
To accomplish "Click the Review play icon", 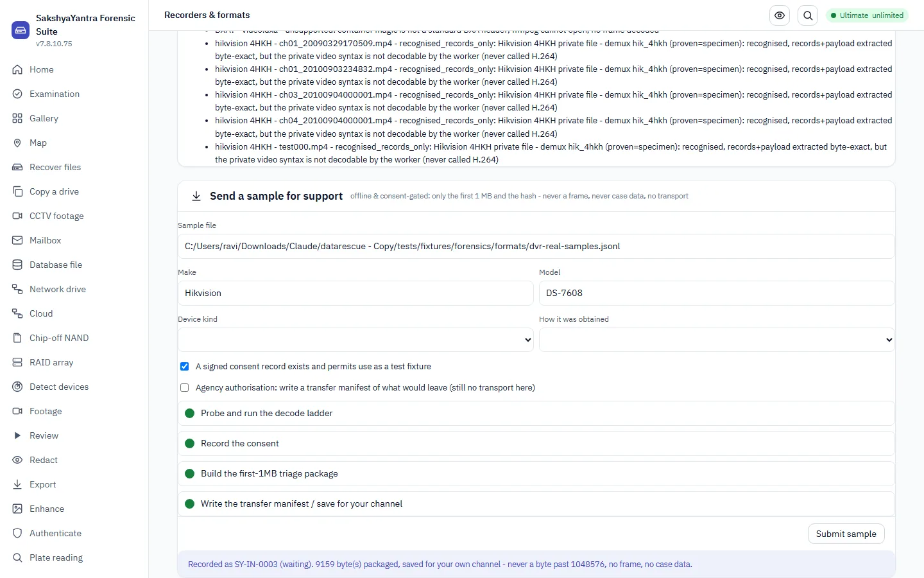I will [x=17, y=435].
